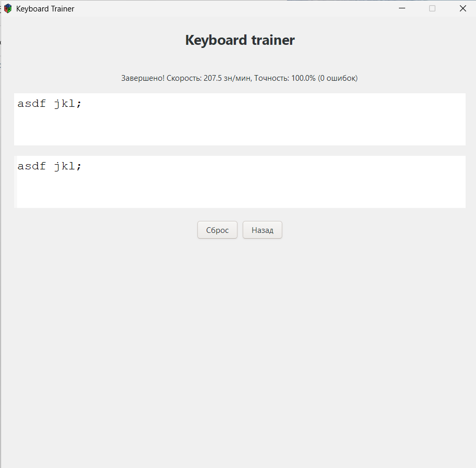Click the completion status message
476x468 pixels.
240,78
